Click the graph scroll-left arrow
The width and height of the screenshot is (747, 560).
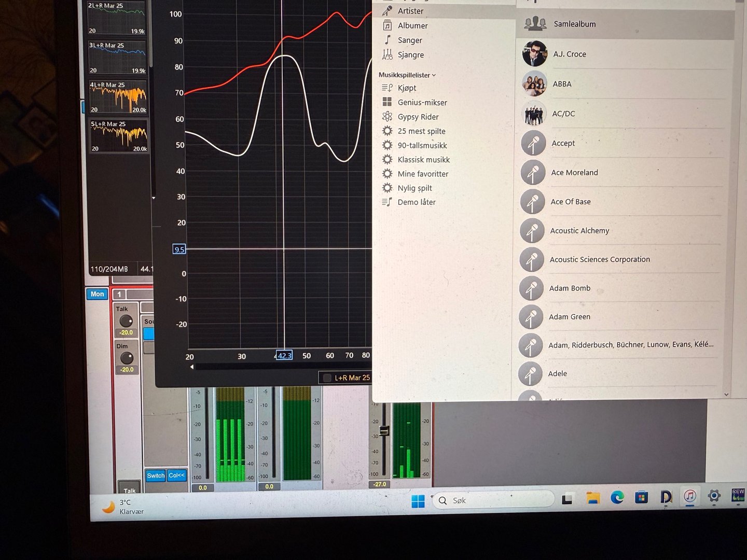click(x=192, y=367)
